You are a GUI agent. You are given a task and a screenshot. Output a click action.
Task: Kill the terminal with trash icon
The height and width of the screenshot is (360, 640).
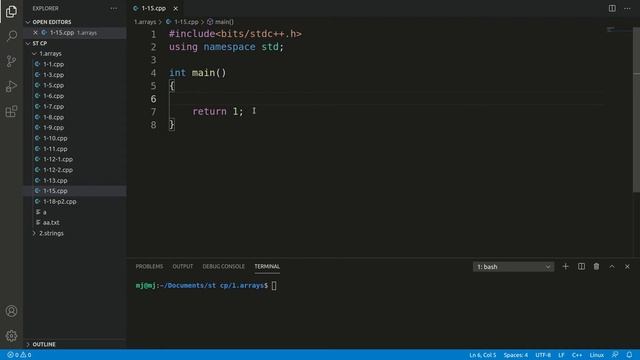point(596,267)
